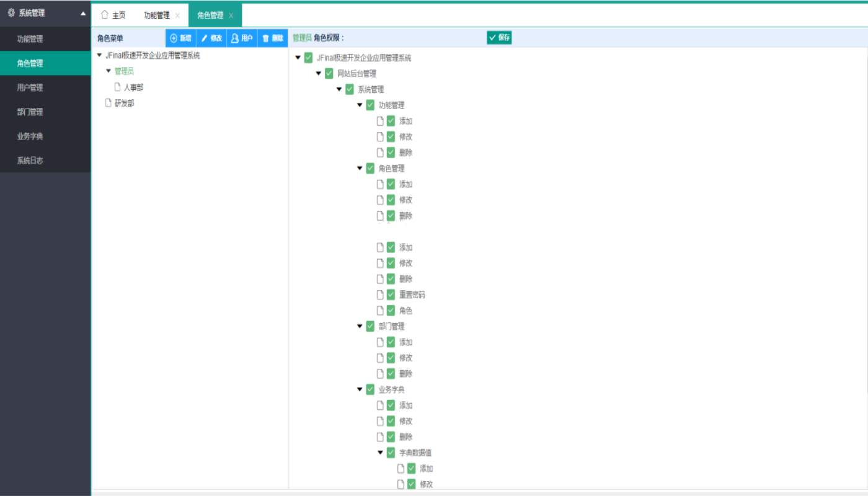Screen dimensions: 868x496
Task: Click the 删除 trash-icon toolbar button
Action: (x=273, y=38)
